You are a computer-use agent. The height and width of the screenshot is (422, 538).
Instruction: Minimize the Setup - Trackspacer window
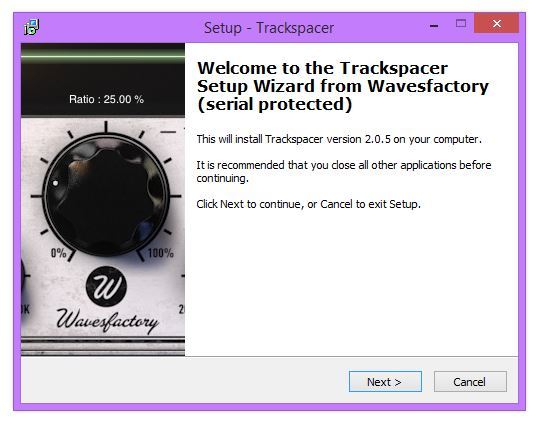[x=434, y=25]
